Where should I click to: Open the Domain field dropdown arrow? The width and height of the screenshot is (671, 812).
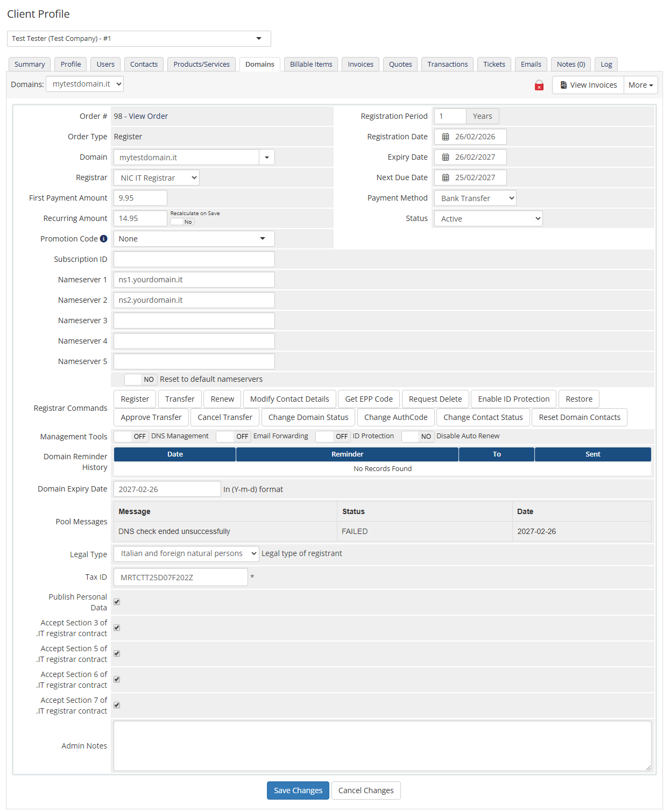(266, 157)
